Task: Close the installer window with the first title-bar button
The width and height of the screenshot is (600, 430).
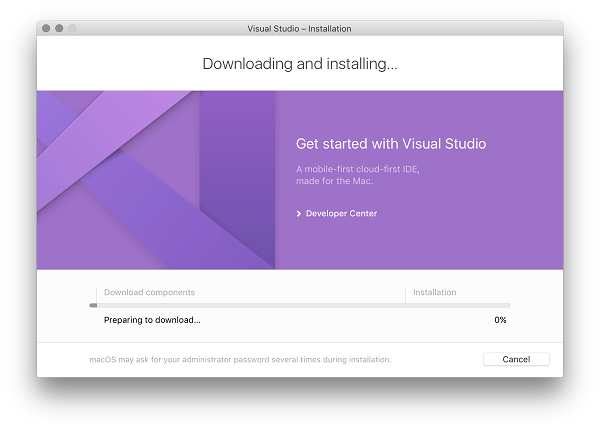Action: pos(46,28)
